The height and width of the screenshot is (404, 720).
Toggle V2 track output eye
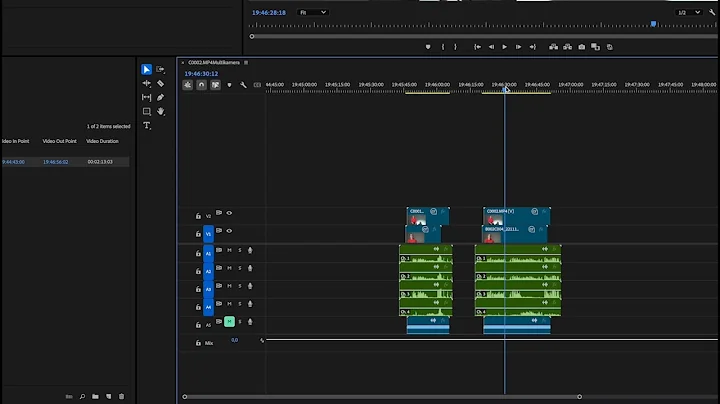coord(229,213)
